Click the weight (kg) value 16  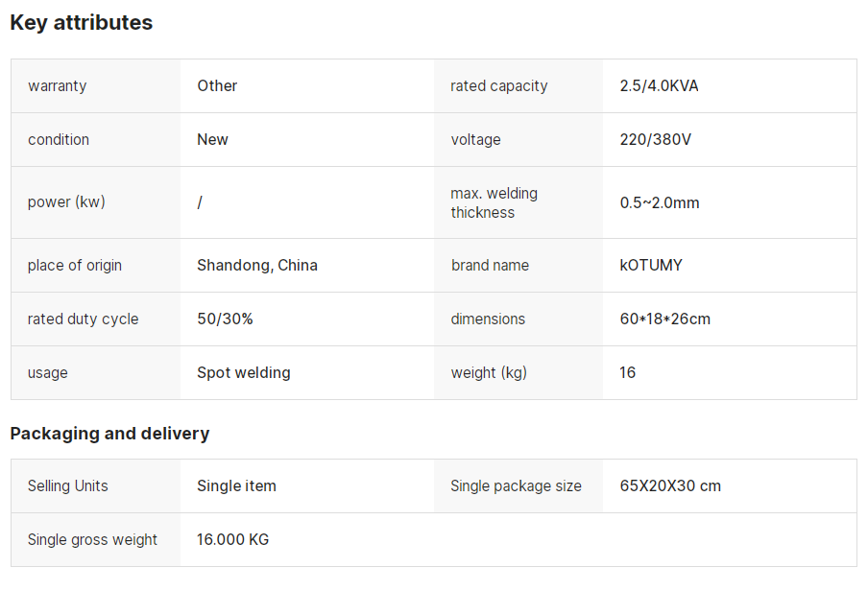point(628,372)
